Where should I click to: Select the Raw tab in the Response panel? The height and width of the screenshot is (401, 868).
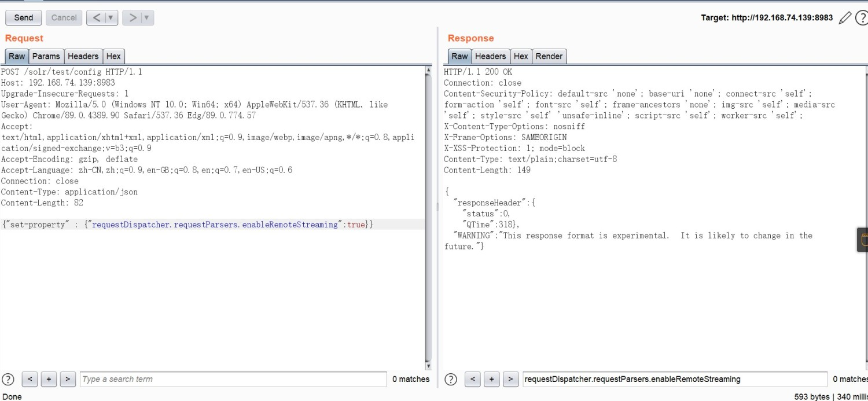(459, 56)
